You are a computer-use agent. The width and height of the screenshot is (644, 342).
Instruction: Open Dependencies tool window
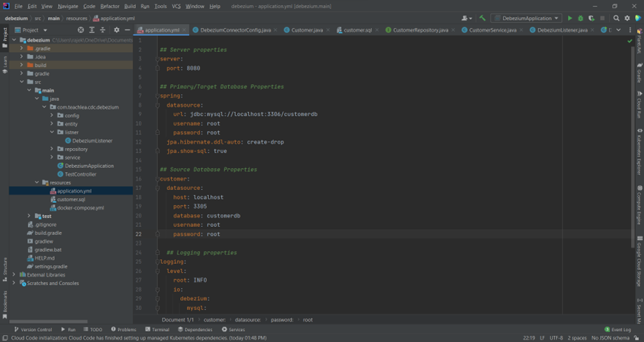[x=195, y=329]
